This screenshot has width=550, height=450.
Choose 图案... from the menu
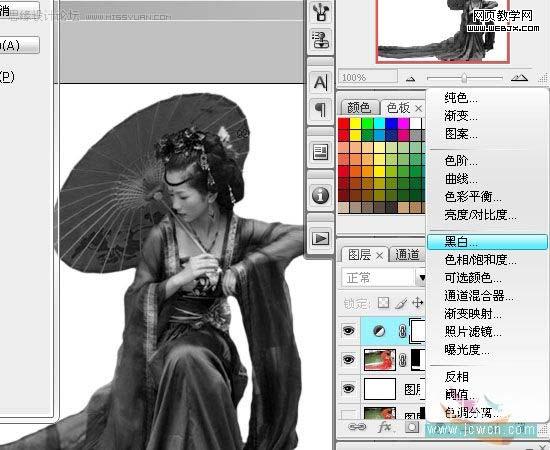(461, 133)
